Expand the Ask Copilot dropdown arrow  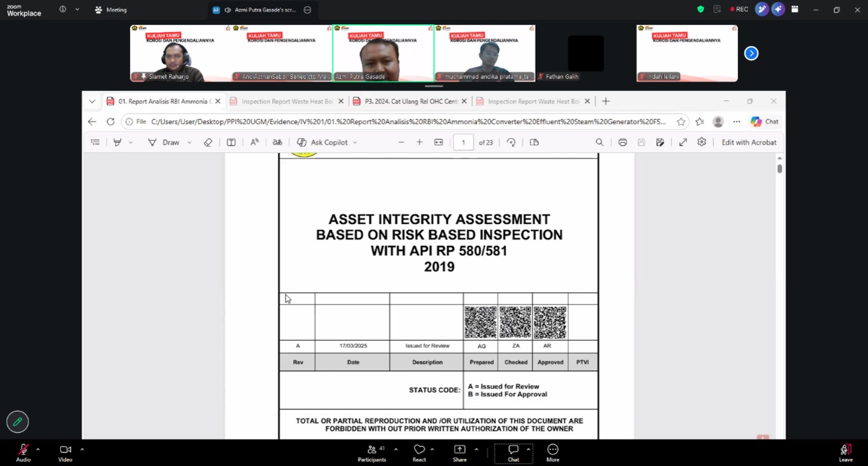tap(355, 143)
